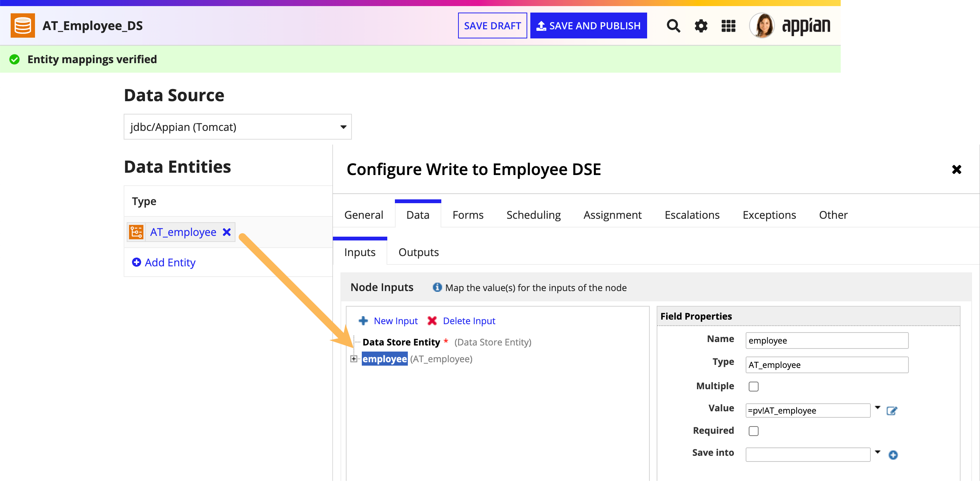Switch to the Outputs sub-tab
The image size is (980, 487).
click(418, 252)
